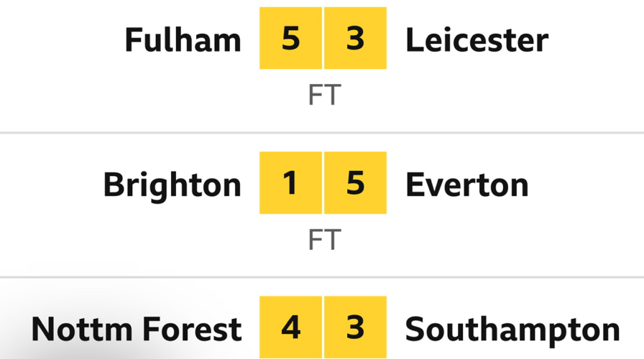Click the gap between Fulham and Leicester scores

pos(323,39)
